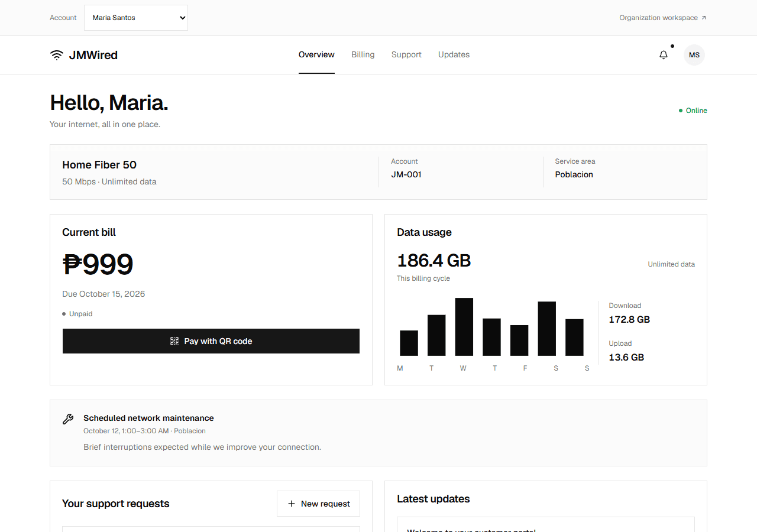
Task: Click the wrench icon in maintenance notice
Action: point(68,419)
